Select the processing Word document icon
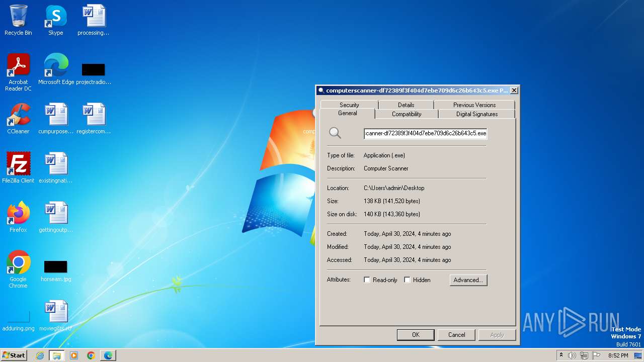 (x=94, y=20)
